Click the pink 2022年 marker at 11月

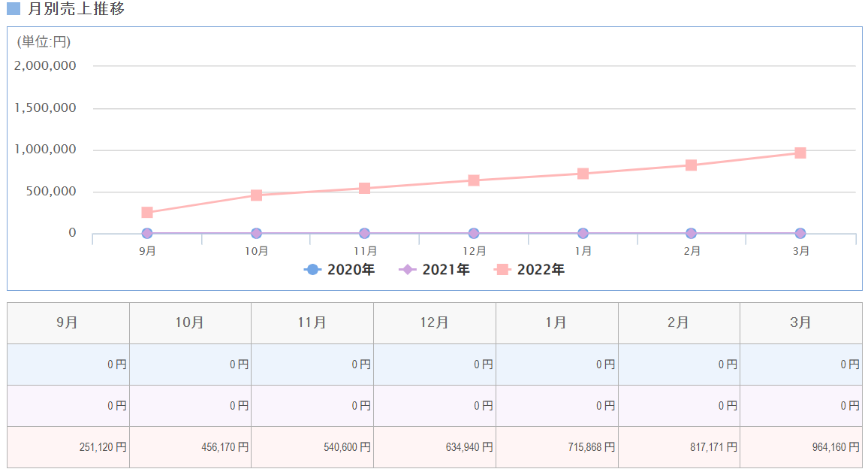pos(364,188)
